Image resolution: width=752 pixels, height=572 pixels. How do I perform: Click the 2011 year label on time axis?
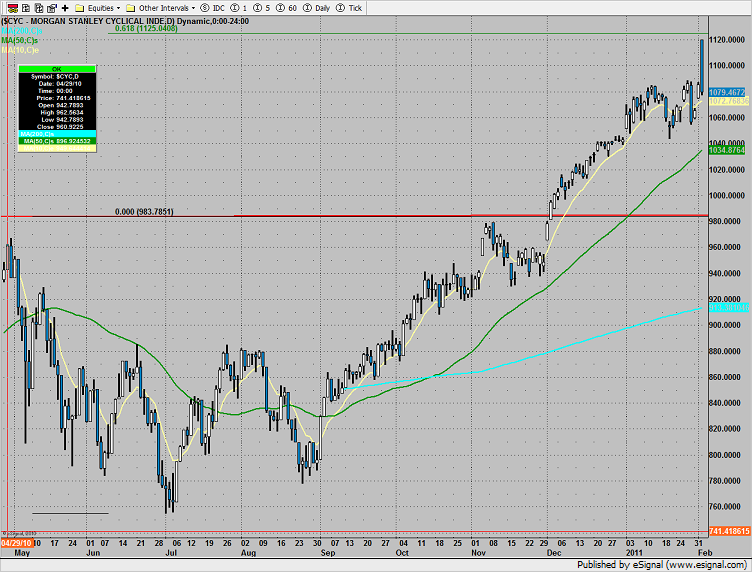636,553
